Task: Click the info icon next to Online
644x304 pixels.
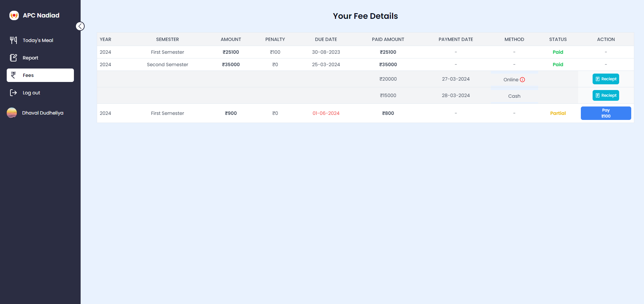Action: [x=522, y=80]
